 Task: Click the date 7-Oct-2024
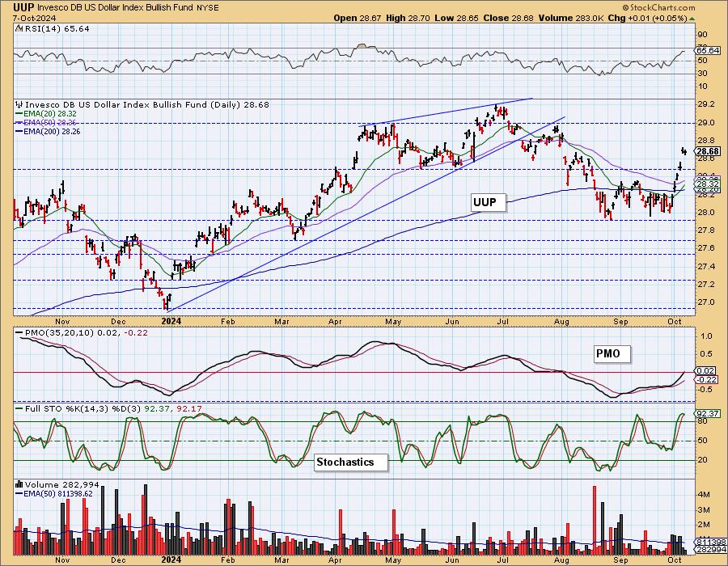[x=35, y=18]
